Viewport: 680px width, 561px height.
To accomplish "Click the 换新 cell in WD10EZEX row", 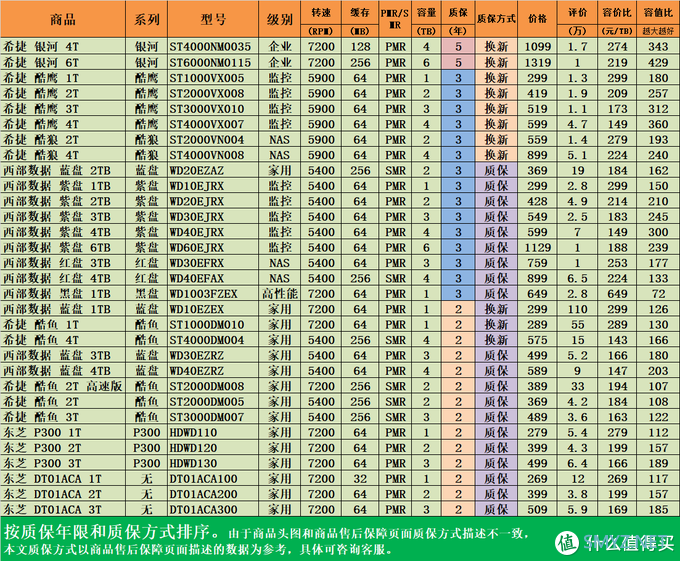I will tap(496, 309).
